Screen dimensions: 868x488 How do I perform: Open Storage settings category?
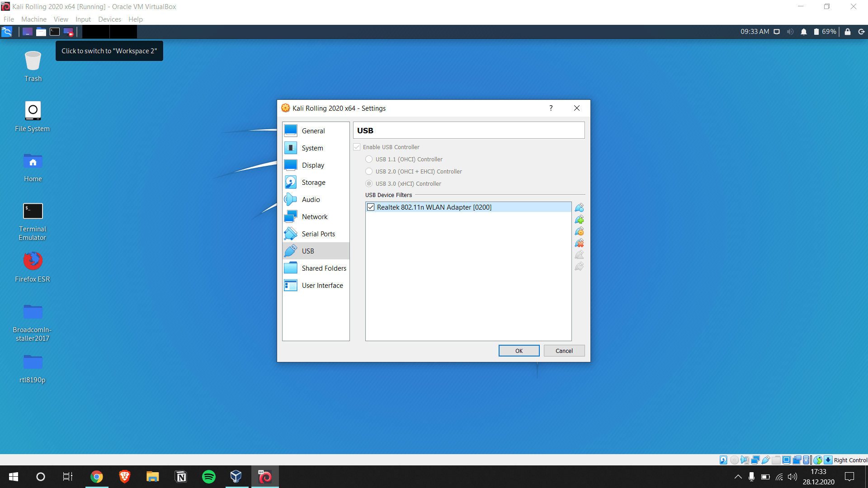coord(313,183)
